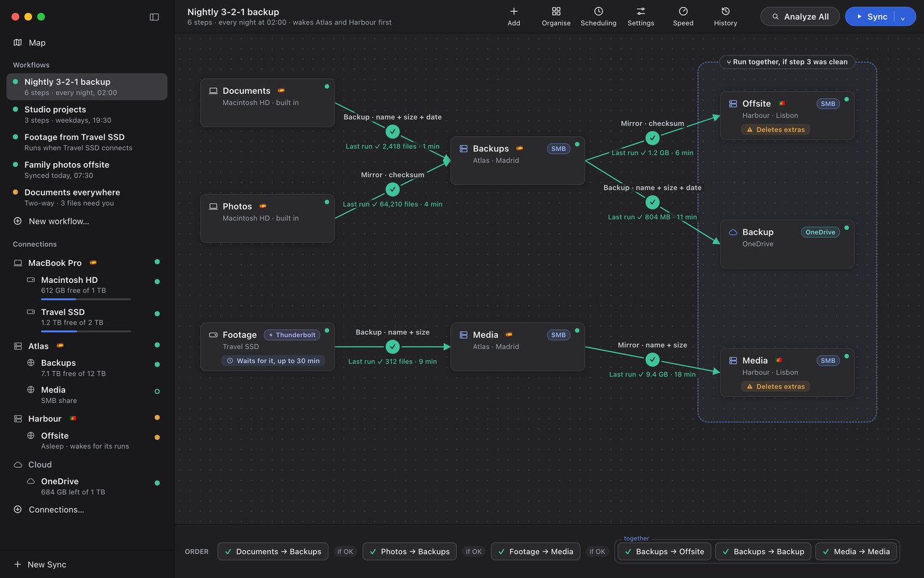Click Waits for it, up to 30 min
The width and height of the screenshot is (924, 578).
[x=274, y=361]
